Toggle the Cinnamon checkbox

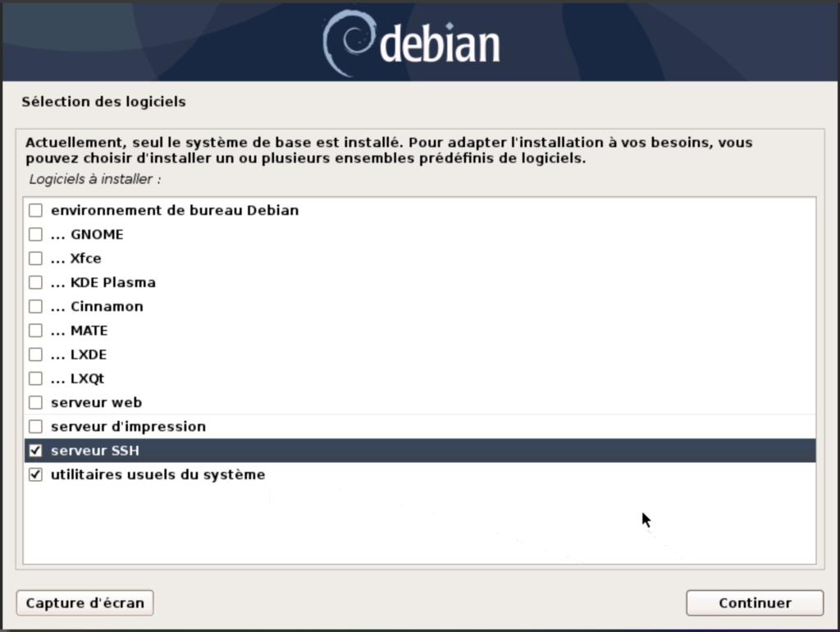[x=35, y=307]
